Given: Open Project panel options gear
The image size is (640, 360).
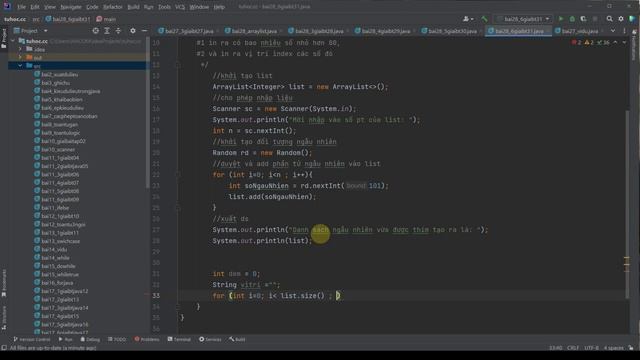Looking at the screenshot, I should 133,31.
